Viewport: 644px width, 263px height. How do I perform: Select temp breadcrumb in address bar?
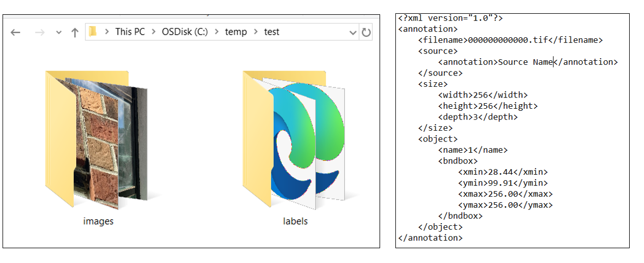[x=236, y=32]
